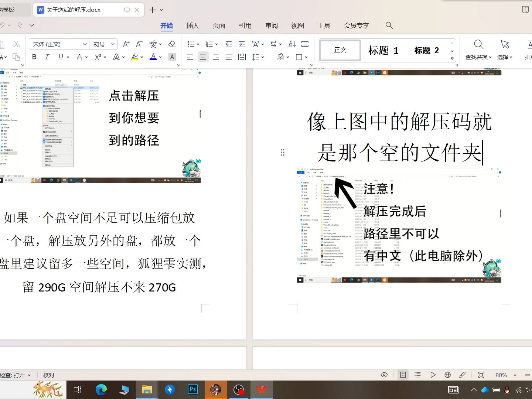532x399 pixels.
Task: Toggle italic formatting
Action: pos(47,57)
